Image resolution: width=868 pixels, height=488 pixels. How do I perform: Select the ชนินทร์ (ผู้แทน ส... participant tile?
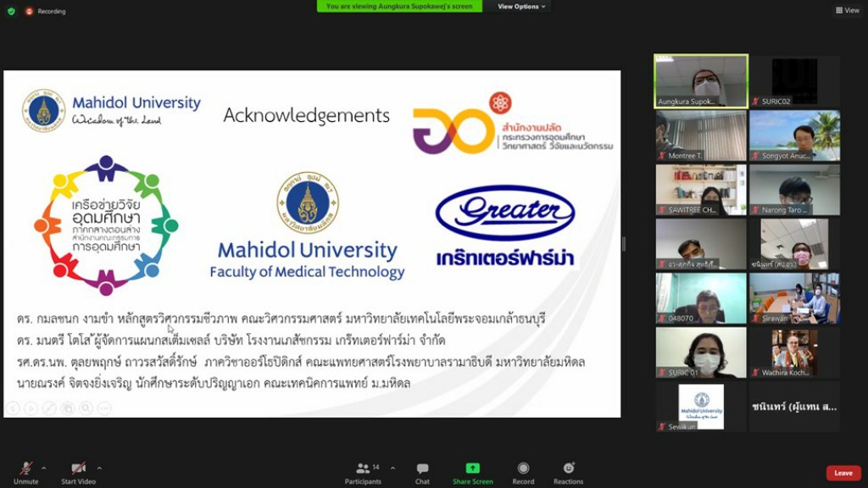point(794,408)
